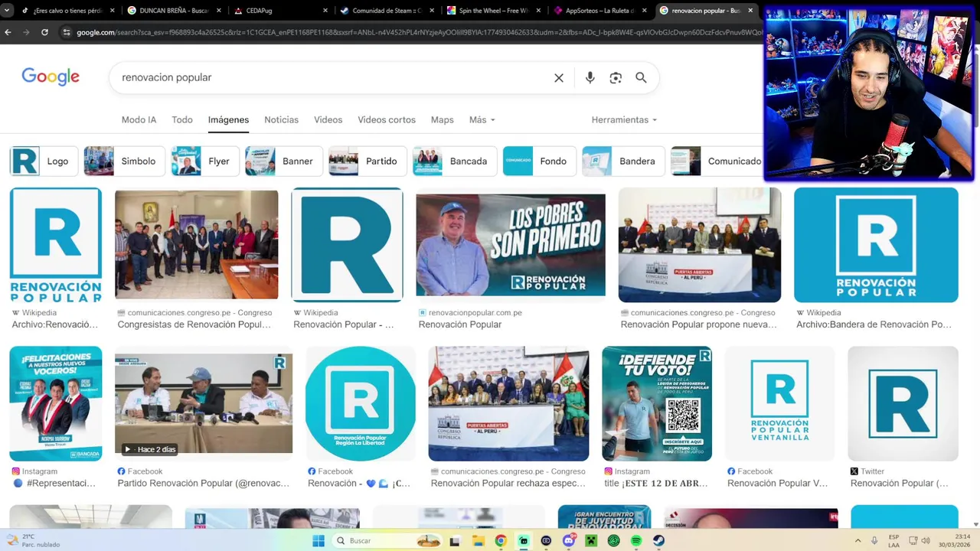Select the 'Videos cortos' search tab
Image resolution: width=980 pixels, height=551 pixels.
pos(387,120)
